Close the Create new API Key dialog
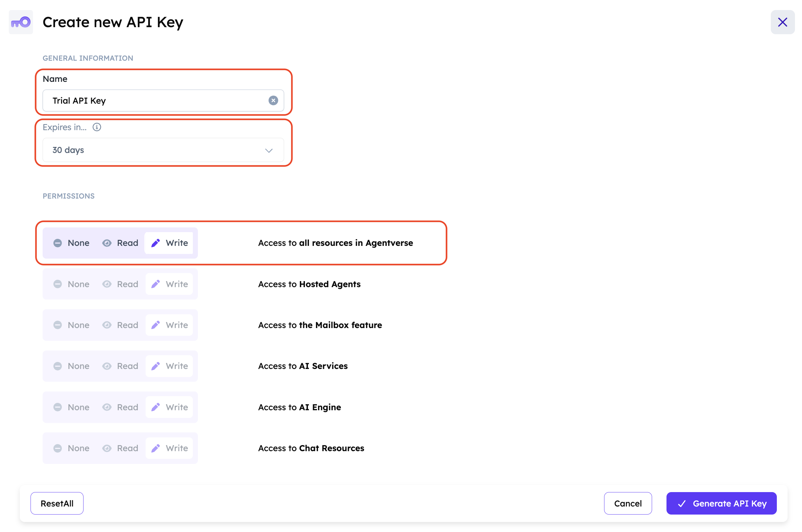The height and width of the screenshot is (532, 802). (782, 22)
